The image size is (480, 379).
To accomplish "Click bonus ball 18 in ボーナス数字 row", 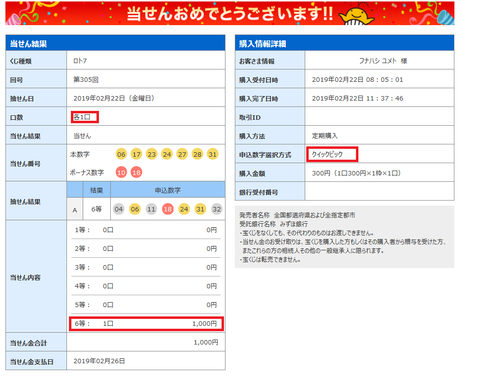I will (136, 172).
